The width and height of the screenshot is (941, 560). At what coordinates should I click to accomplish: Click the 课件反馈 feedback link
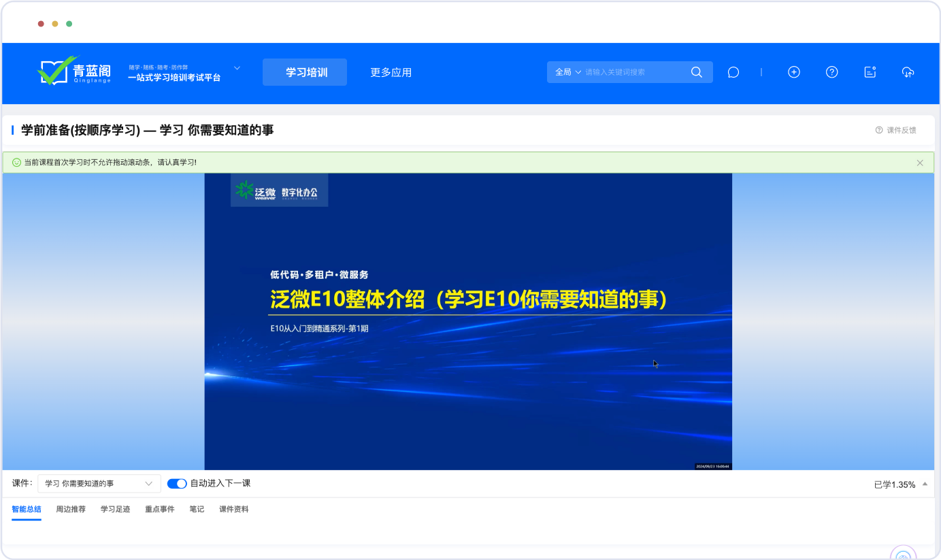click(x=896, y=130)
